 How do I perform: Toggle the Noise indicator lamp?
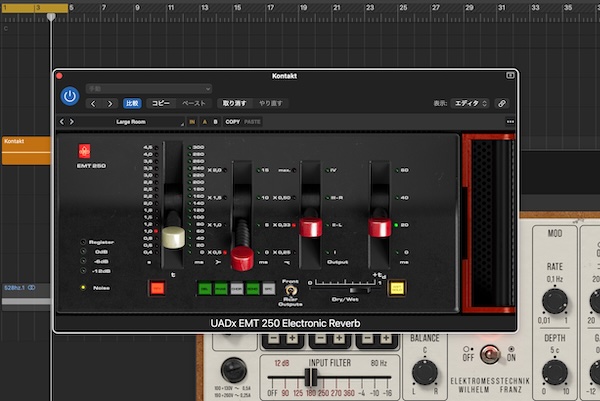(83, 287)
